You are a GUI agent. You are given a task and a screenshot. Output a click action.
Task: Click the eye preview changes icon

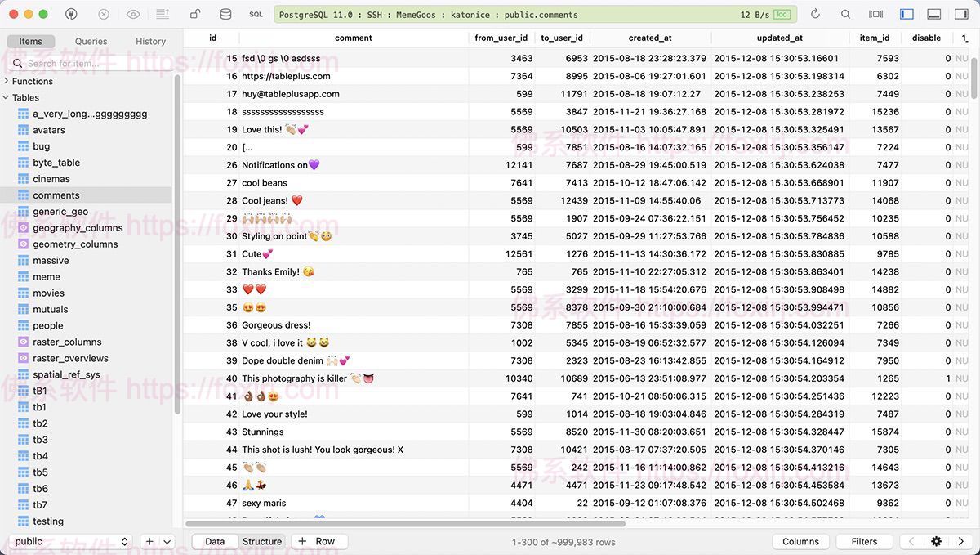click(133, 14)
